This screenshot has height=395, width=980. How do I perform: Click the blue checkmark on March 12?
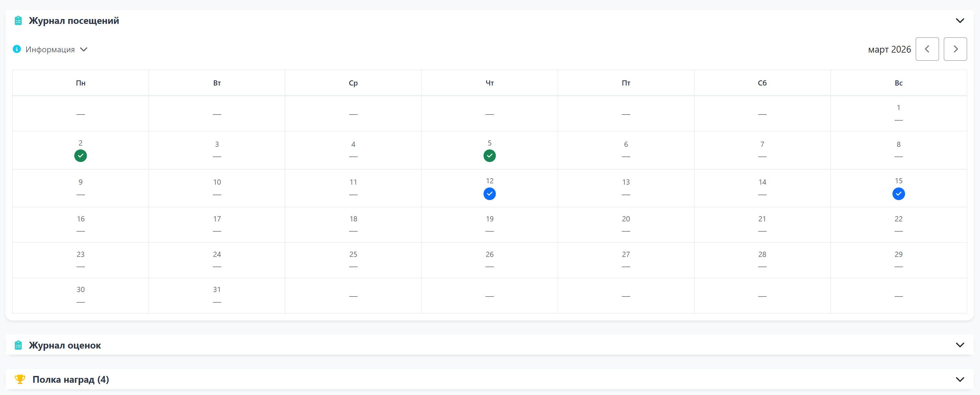[489, 194]
